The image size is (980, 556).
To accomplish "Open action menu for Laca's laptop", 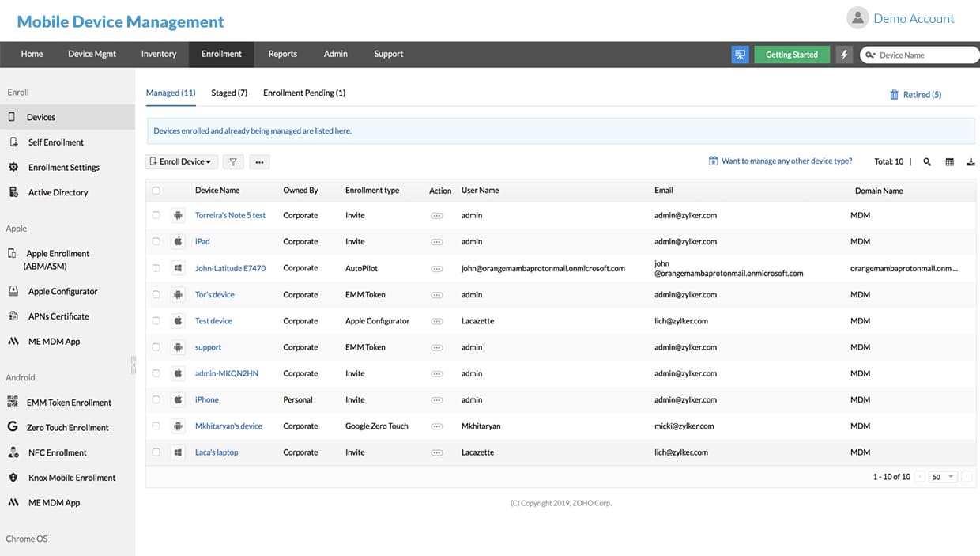I will point(436,452).
